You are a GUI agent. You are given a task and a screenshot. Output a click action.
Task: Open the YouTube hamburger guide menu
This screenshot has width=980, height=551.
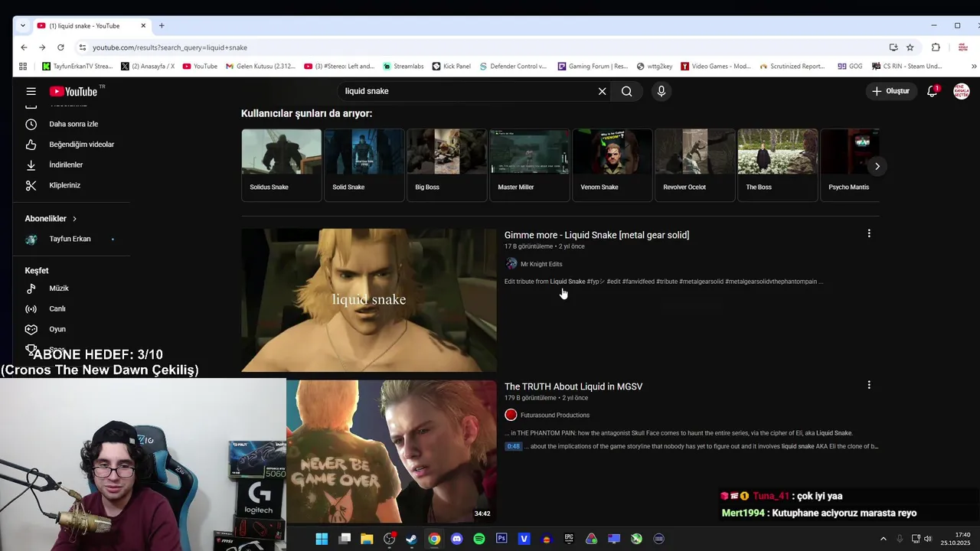tap(31, 91)
